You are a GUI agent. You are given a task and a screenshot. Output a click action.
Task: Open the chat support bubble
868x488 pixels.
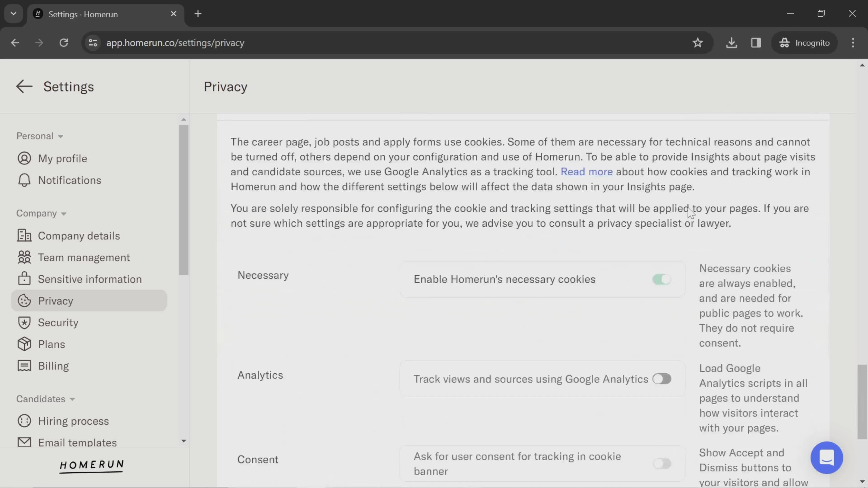(x=827, y=458)
